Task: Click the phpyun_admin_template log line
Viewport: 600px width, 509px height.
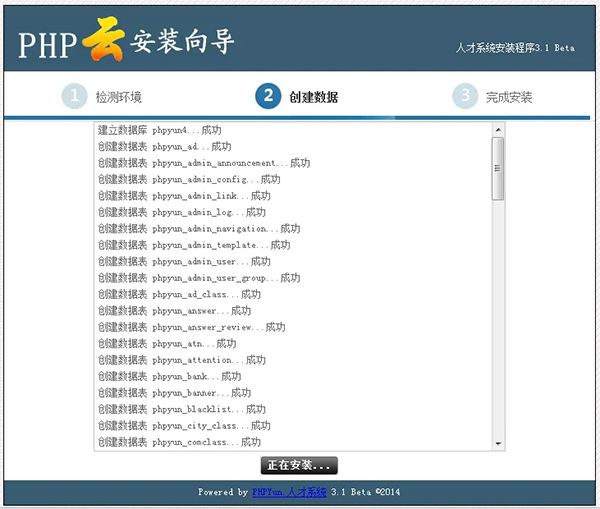Action: pyautogui.click(x=194, y=245)
